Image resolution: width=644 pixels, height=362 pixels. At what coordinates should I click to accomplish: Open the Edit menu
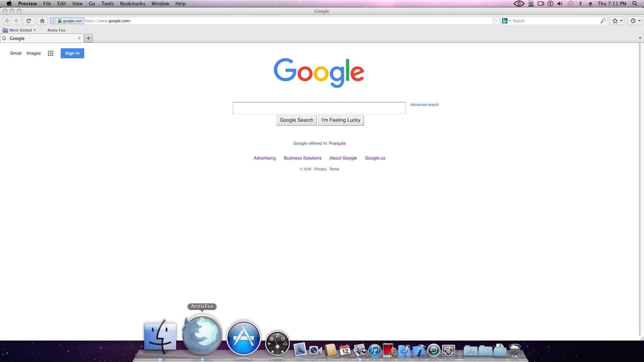(61, 4)
